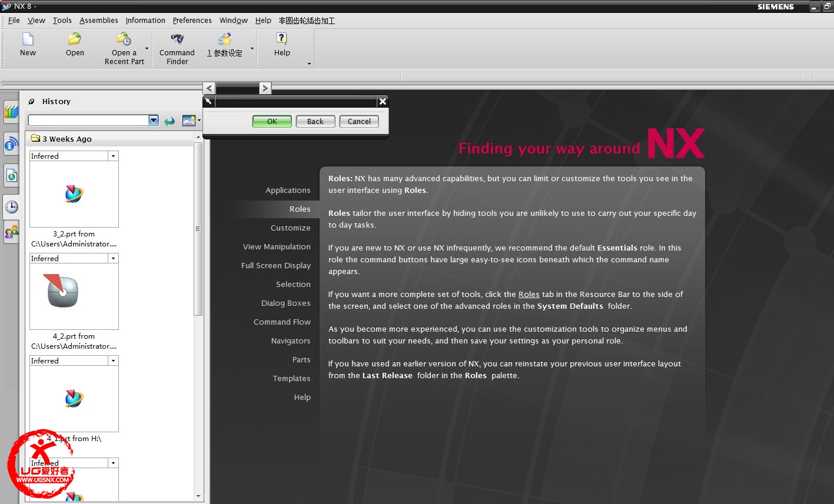Click the dialog rail left arrow
The height and width of the screenshot is (504, 834).
coord(209,88)
